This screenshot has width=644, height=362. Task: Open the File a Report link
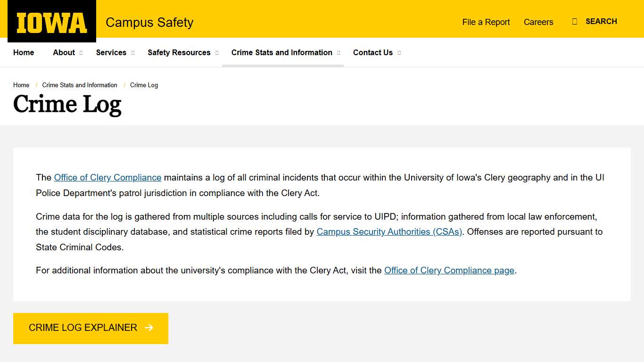click(486, 22)
